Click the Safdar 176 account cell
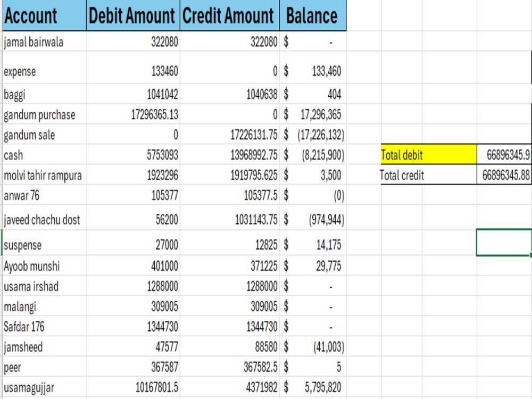Image resolution: width=532 pixels, height=399 pixels. coord(44,327)
